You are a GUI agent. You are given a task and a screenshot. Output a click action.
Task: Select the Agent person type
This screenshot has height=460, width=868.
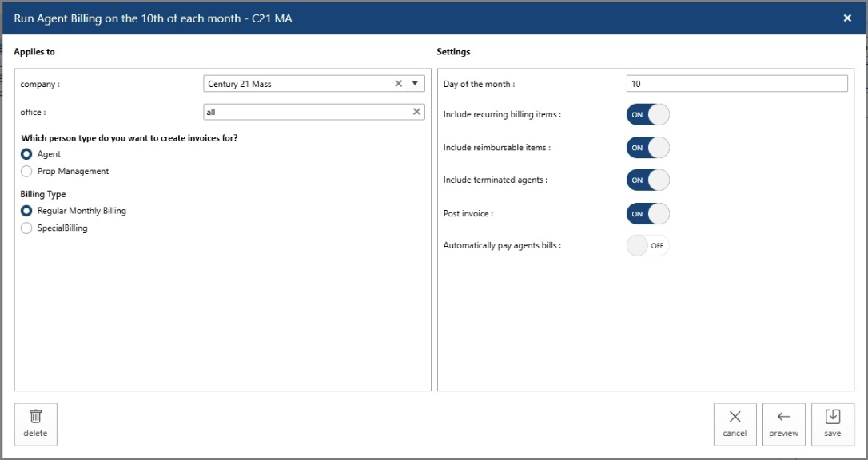click(x=27, y=154)
